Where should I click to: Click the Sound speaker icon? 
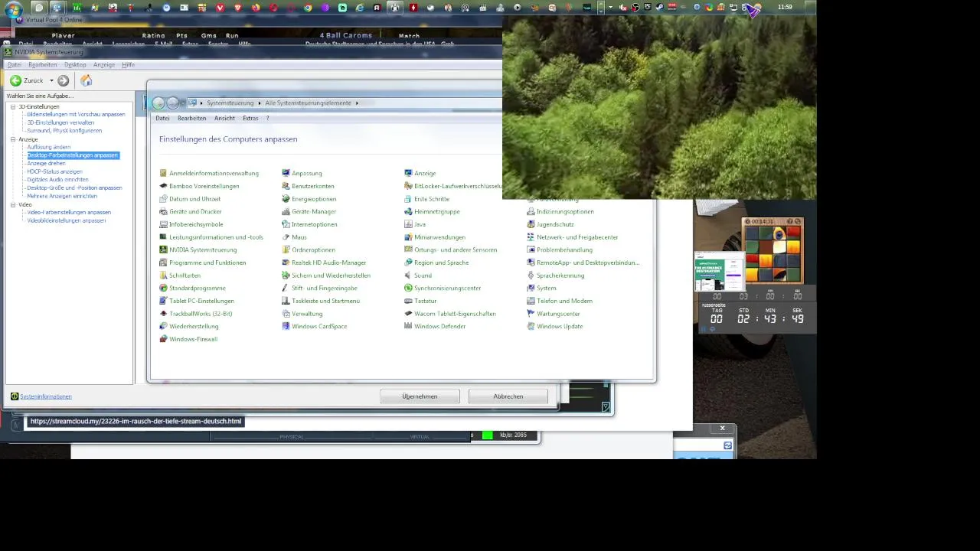408,275
